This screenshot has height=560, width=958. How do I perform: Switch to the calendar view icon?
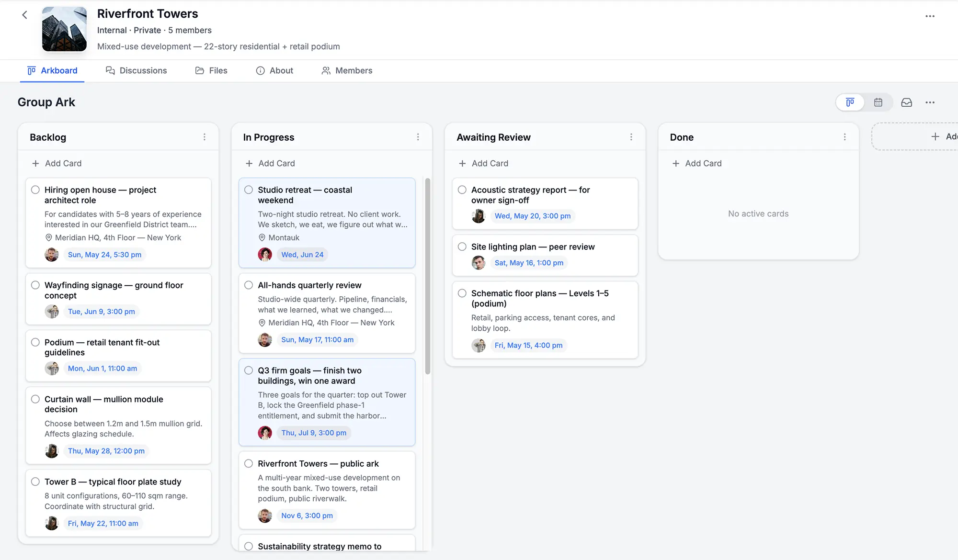pyautogui.click(x=878, y=102)
